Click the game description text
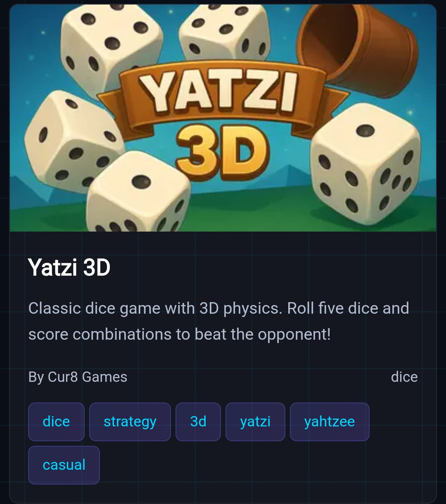This screenshot has height=504, width=446. click(219, 321)
